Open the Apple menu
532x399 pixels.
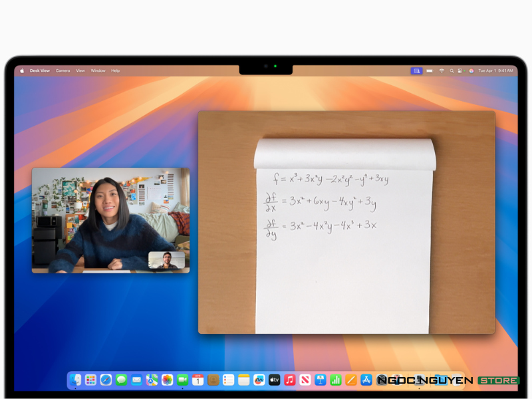[22, 70]
